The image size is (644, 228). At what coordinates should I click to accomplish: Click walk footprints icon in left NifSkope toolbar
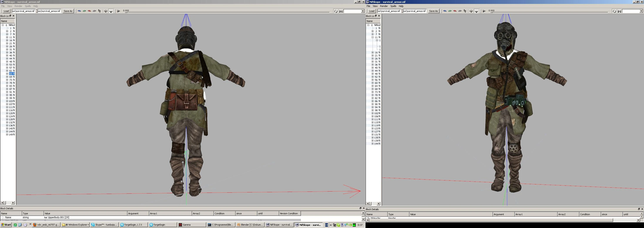99,11
